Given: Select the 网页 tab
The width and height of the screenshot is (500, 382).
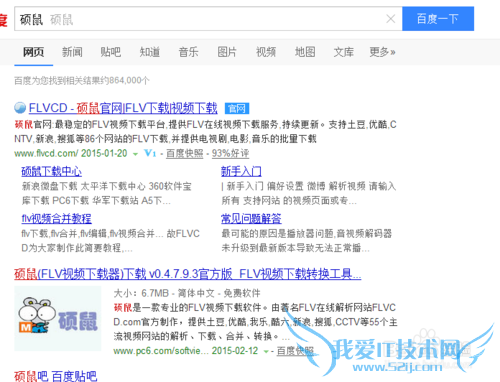Looking at the screenshot, I should pyautogui.click(x=34, y=52).
